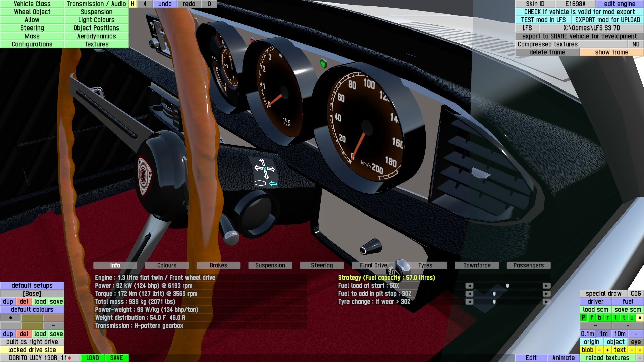Toggle Compressed textures NO setting
Image resolution: width=644 pixels, height=362 pixels.
pyautogui.click(x=635, y=44)
